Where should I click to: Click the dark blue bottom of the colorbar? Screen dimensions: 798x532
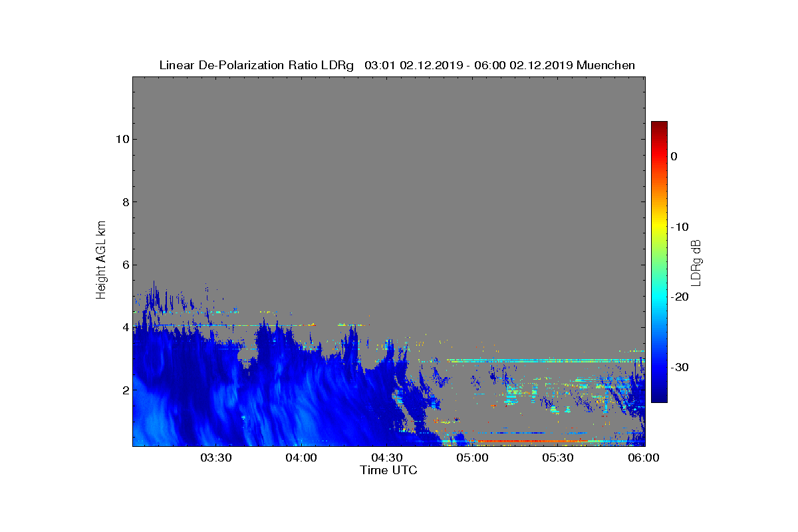pos(659,396)
